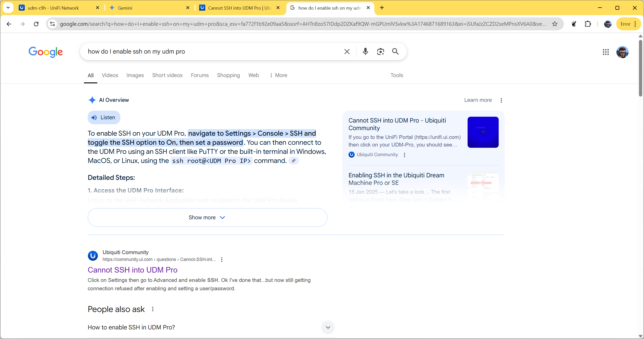The image size is (644, 339).
Task: Play the AI Overview Listen audio
Action: coord(104,117)
